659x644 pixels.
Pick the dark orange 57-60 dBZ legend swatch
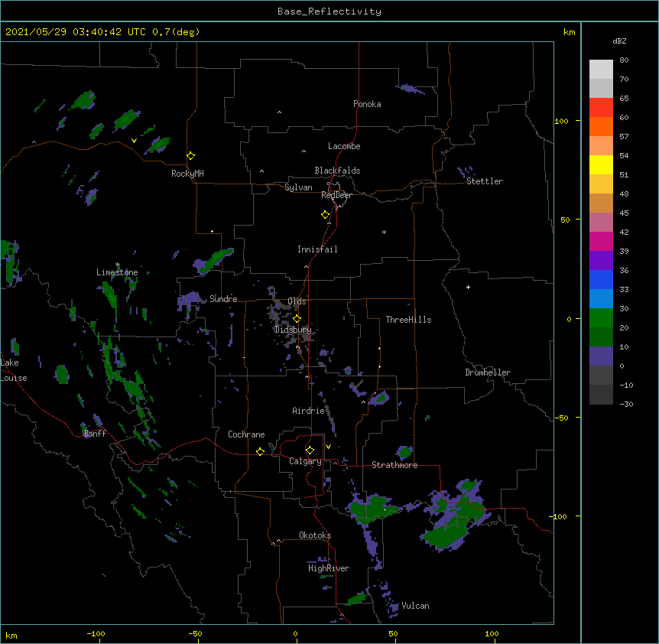pos(601,126)
